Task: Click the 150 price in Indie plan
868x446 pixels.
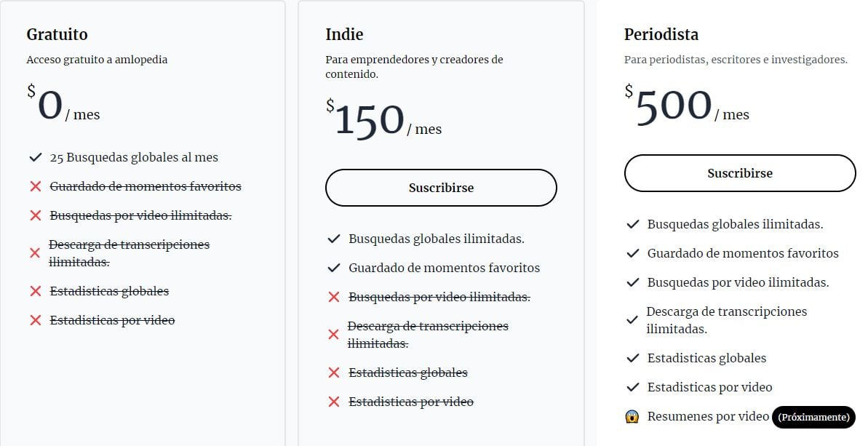Action: (370, 121)
